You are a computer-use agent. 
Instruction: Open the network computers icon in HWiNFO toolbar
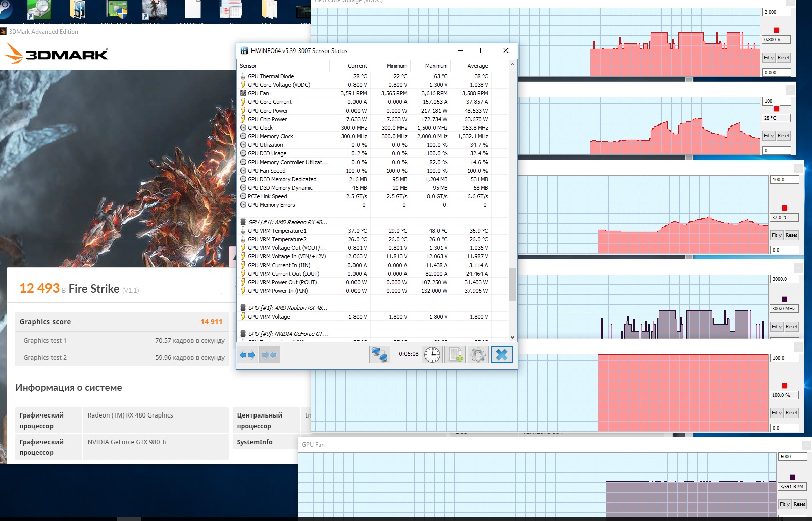coord(379,355)
